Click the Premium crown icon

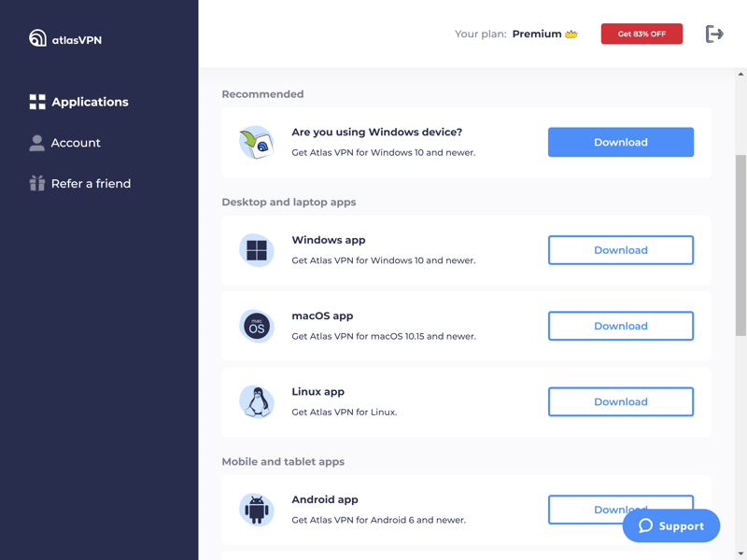click(x=571, y=35)
